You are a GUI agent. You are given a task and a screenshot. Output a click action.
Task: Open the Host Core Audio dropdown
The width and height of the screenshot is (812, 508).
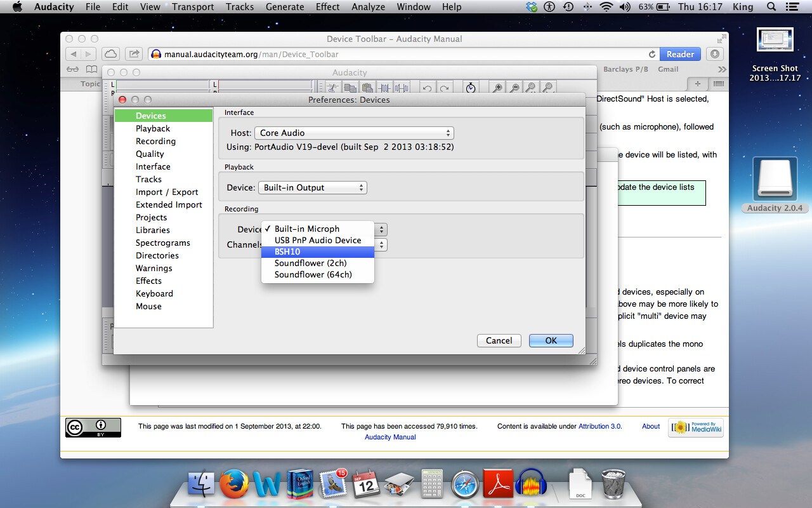(354, 133)
